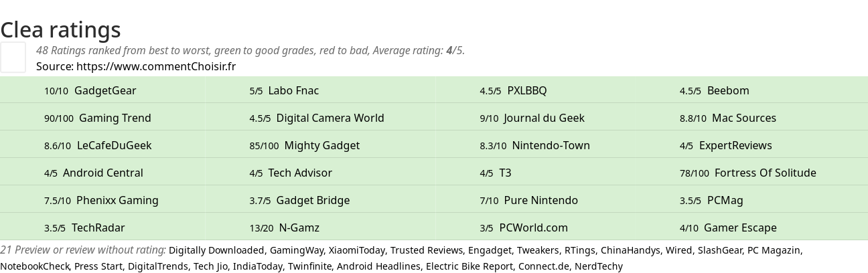Select the Labo Fnac rating entry
Screen dimensions: 868x273
(x=284, y=90)
